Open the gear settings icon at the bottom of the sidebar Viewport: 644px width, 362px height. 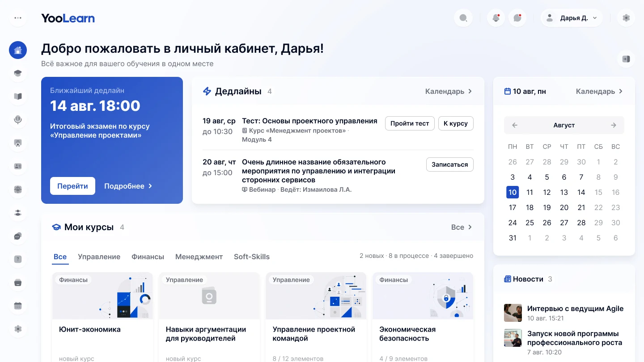(18, 329)
